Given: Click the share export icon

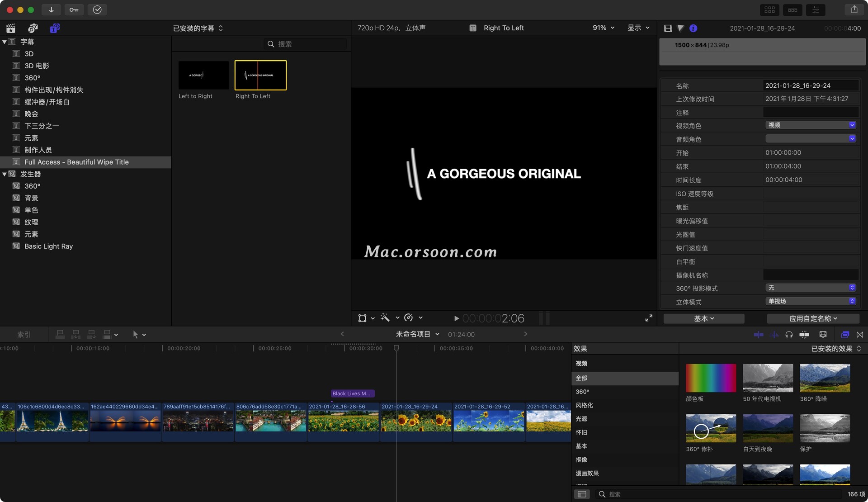Looking at the screenshot, I should coord(854,9).
